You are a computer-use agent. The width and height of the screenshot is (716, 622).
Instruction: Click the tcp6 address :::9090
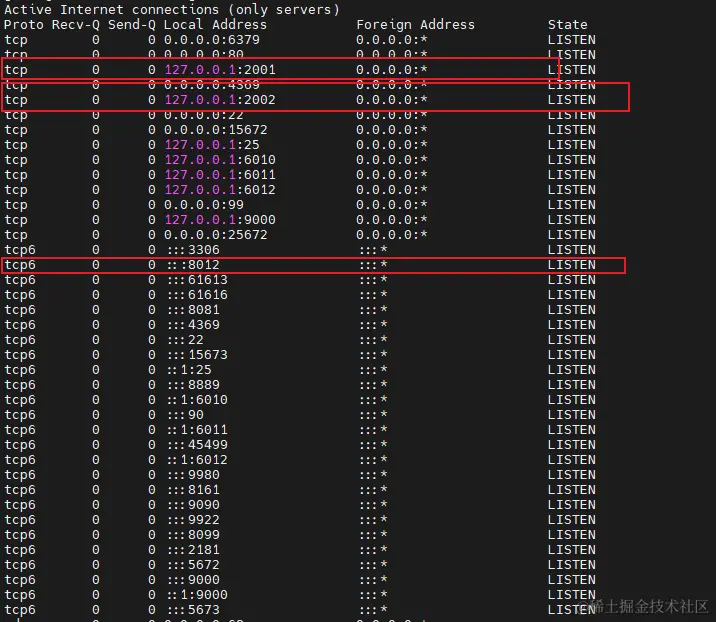click(x=193, y=505)
